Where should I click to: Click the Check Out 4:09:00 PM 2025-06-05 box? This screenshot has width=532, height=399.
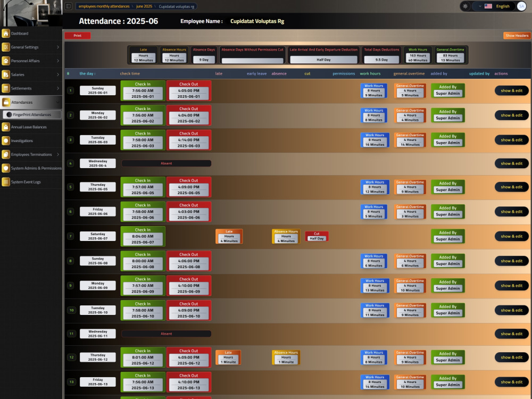click(x=189, y=187)
